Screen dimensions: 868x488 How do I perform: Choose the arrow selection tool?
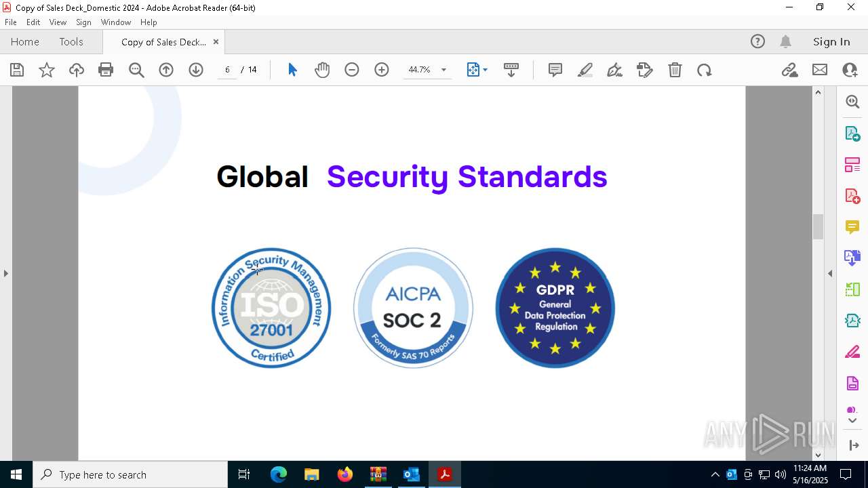coord(292,70)
